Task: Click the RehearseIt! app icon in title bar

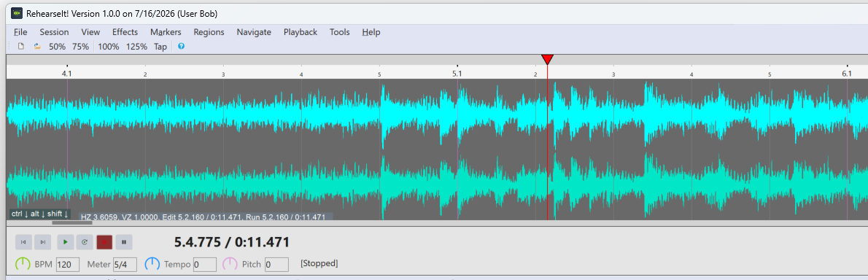Action: point(17,12)
